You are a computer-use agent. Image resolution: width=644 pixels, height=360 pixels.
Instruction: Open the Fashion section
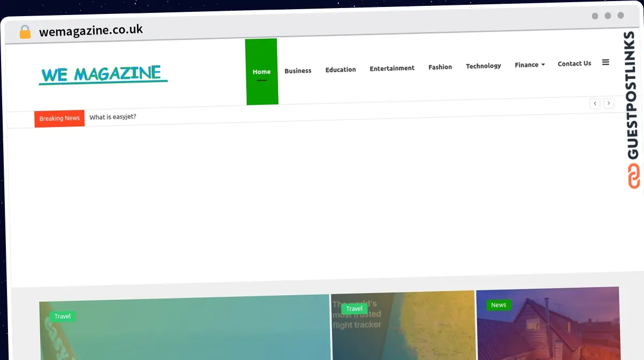click(x=440, y=67)
